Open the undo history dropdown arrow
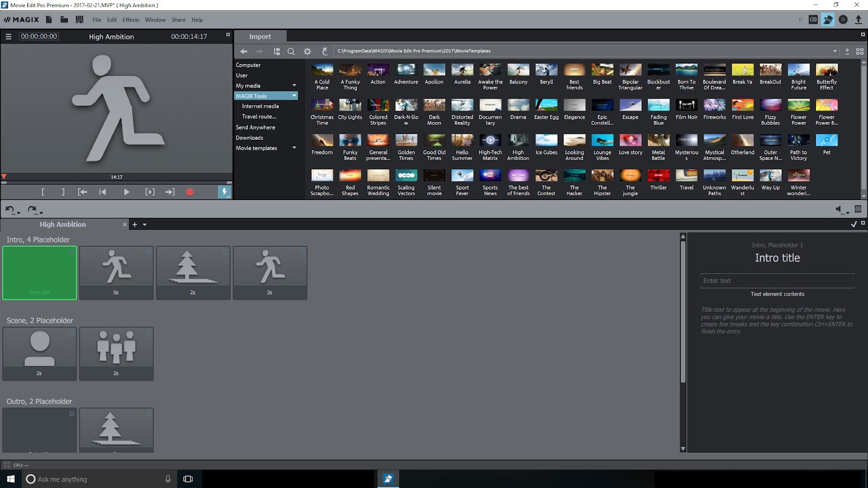 [18, 213]
